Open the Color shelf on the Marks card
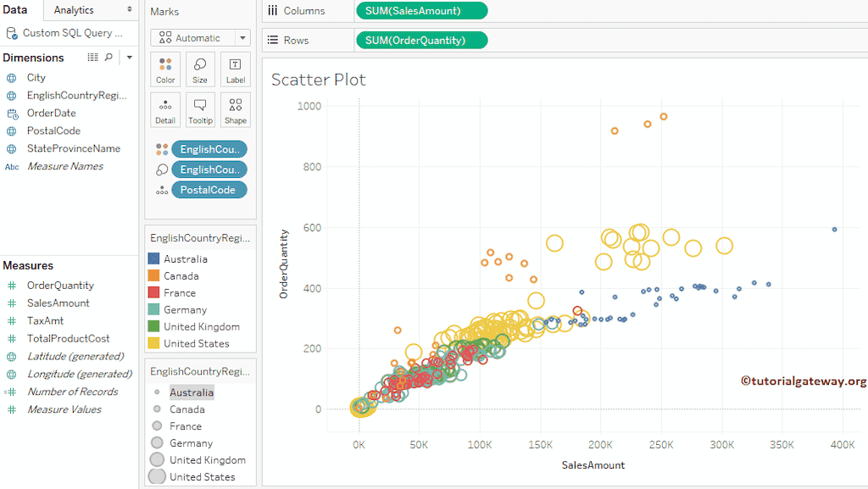 (x=165, y=69)
